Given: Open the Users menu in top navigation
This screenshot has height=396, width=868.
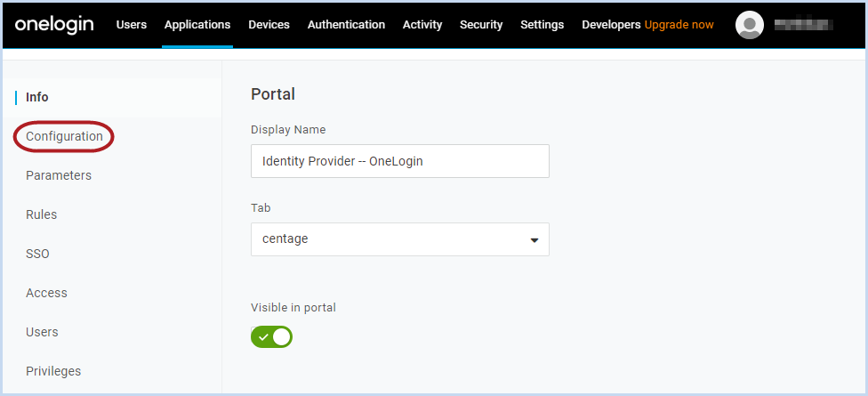Looking at the screenshot, I should pyautogui.click(x=132, y=25).
